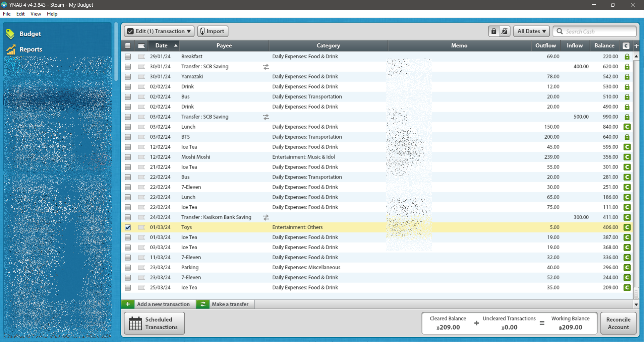The width and height of the screenshot is (644, 342).
Task: Toggle cleared icon on Parking row
Action: (x=627, y=268)
